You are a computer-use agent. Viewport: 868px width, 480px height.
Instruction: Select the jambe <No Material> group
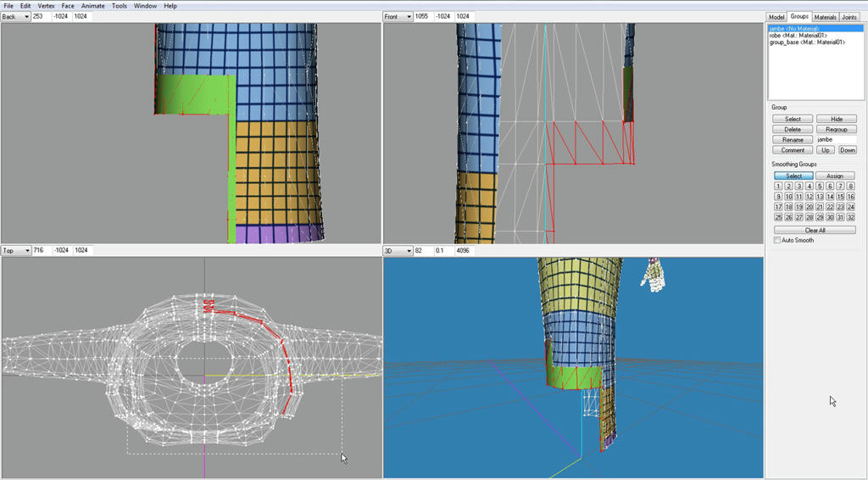pyautogui.click(x=815, y=28)
